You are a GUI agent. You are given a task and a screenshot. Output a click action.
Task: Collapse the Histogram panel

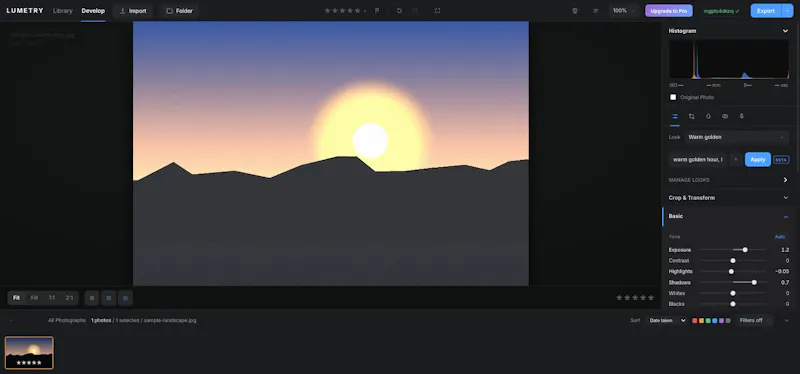tap(785, 31)
